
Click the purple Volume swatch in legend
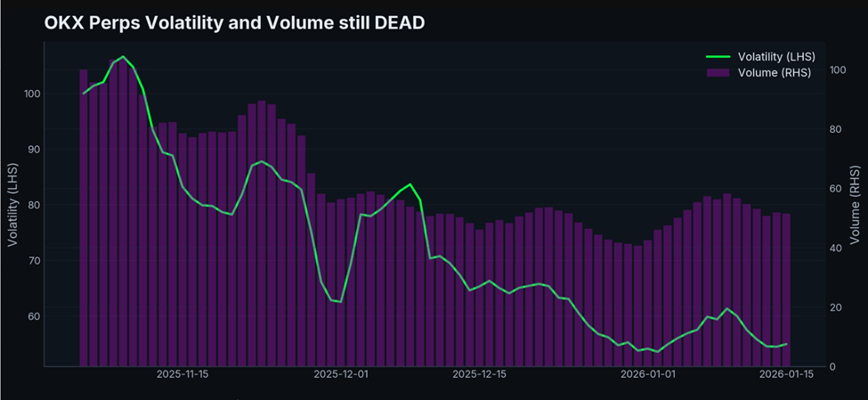pyautogui.click(x=718, y=72)
